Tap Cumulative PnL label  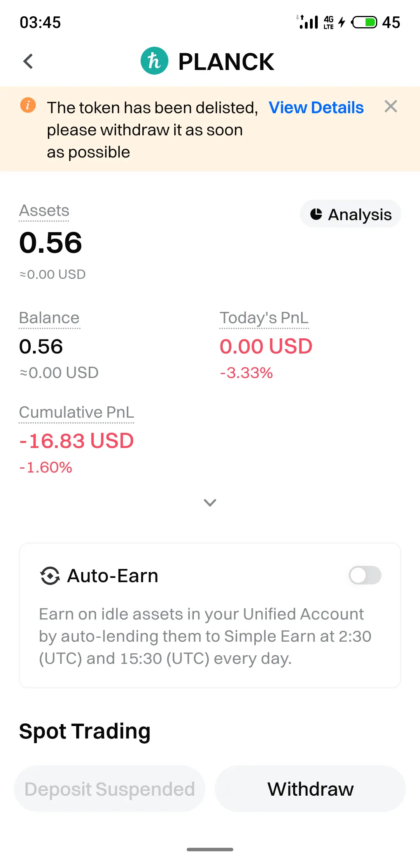click(x=77, y=413)
